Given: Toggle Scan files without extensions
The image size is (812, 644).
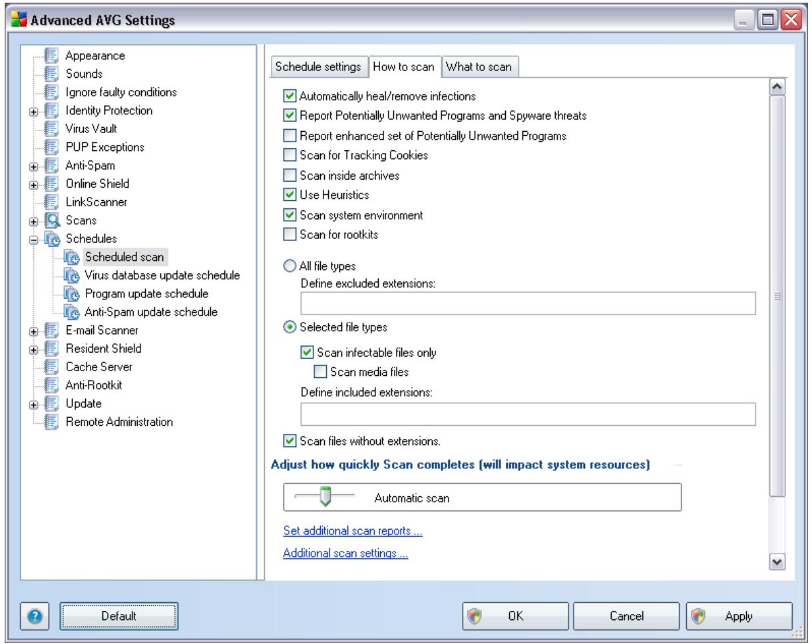Looking at the screenshot, I should 289,440.
